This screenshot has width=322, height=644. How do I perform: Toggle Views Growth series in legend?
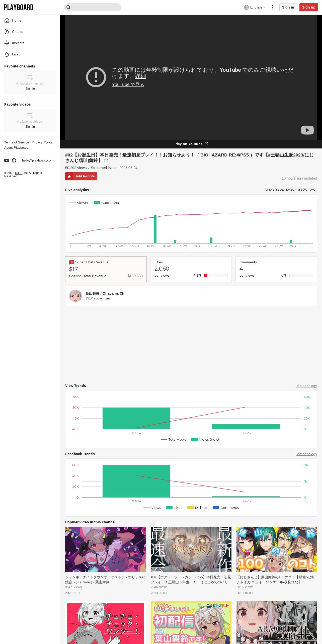(206, 439)
